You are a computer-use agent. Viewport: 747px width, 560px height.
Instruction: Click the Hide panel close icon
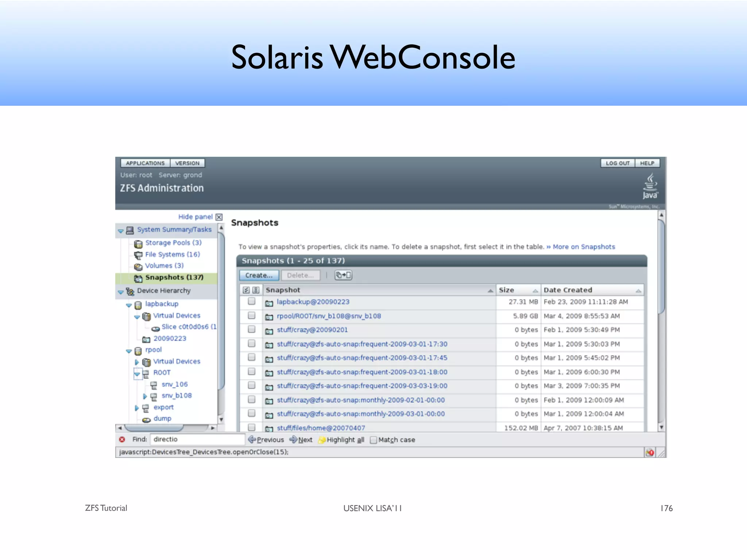tap(219, 217)
